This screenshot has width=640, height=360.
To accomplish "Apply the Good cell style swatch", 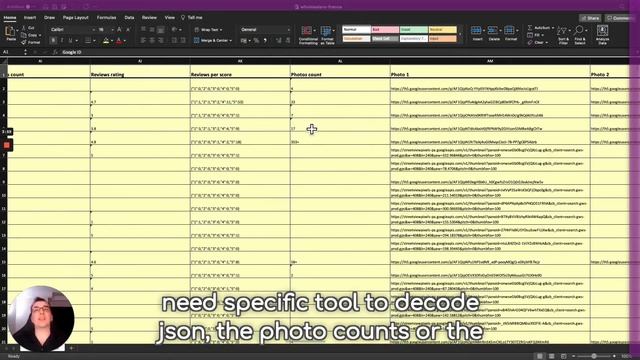I will tap(413, 30).
